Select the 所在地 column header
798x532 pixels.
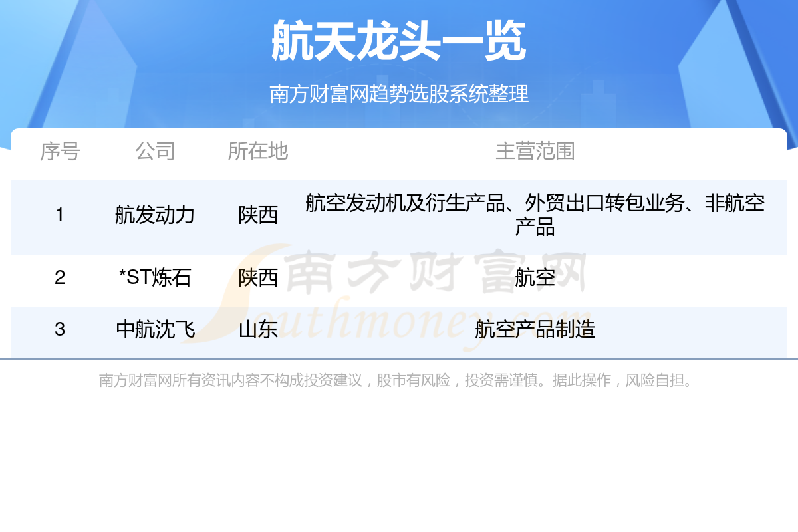point(258,151)
